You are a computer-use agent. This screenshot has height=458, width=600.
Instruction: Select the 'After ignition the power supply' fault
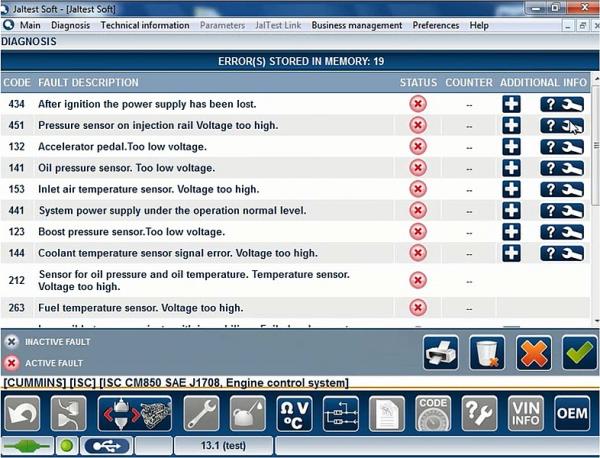(147, 104)
